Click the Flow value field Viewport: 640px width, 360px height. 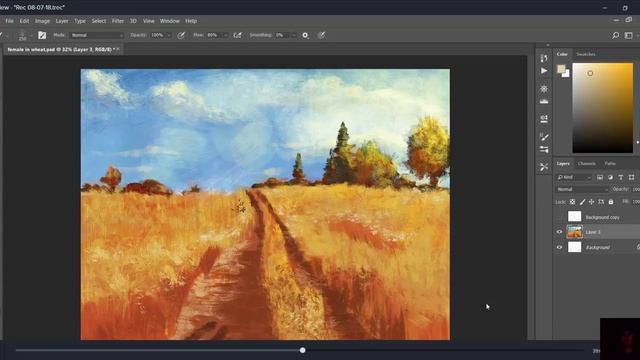tap(213, 36)
